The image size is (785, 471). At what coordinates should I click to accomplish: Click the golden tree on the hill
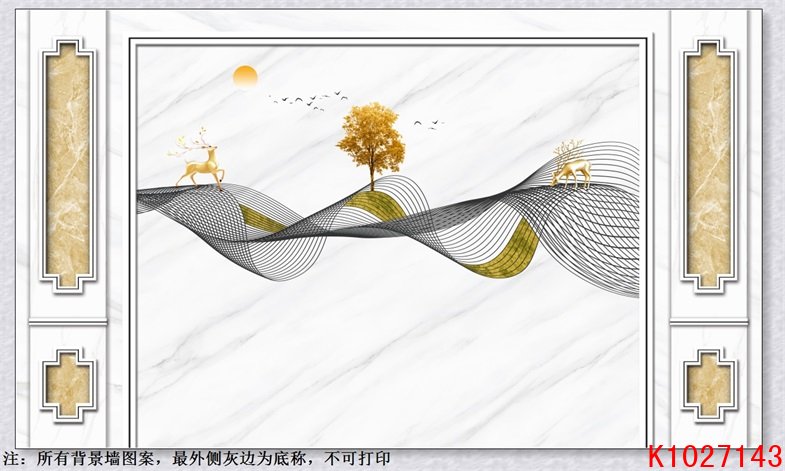coord(371,147)
